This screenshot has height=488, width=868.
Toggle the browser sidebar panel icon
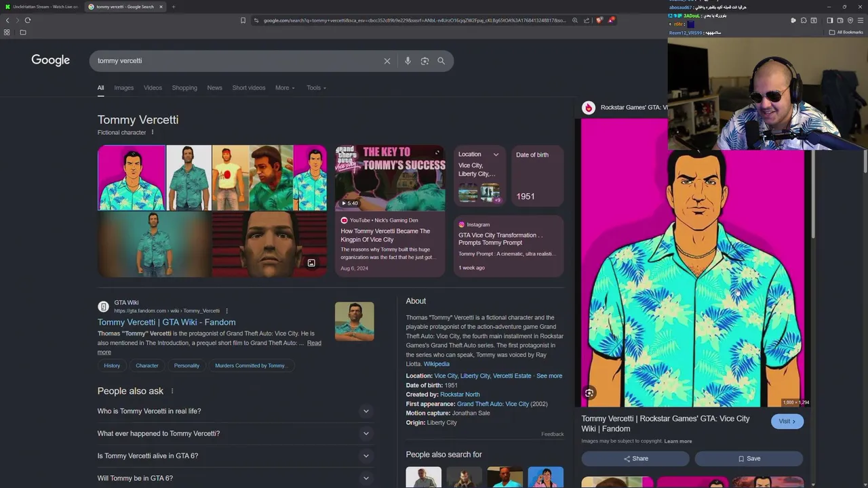point(829,20)
